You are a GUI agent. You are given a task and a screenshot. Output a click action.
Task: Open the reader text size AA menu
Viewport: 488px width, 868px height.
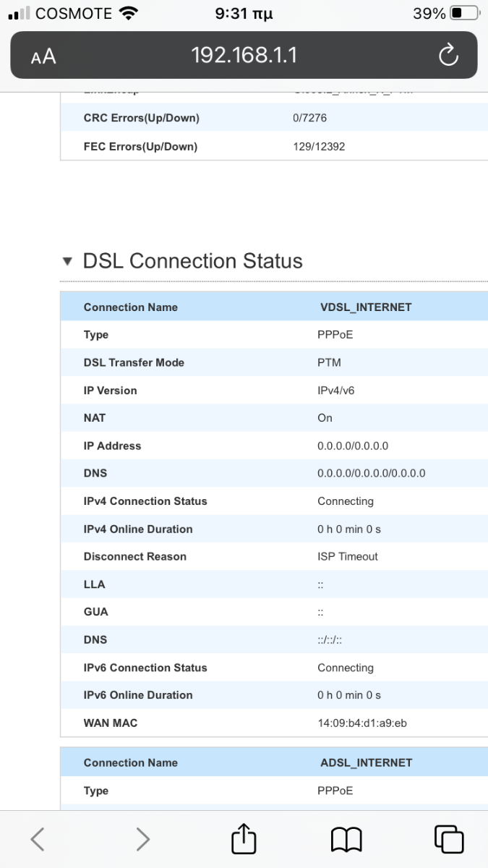tap(43, 57)
